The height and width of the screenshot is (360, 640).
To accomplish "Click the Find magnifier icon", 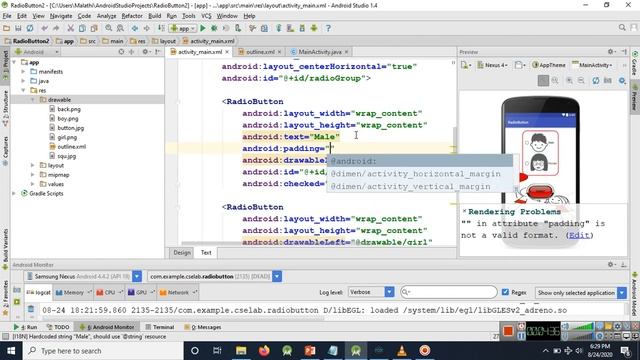I will coord(109,28).
